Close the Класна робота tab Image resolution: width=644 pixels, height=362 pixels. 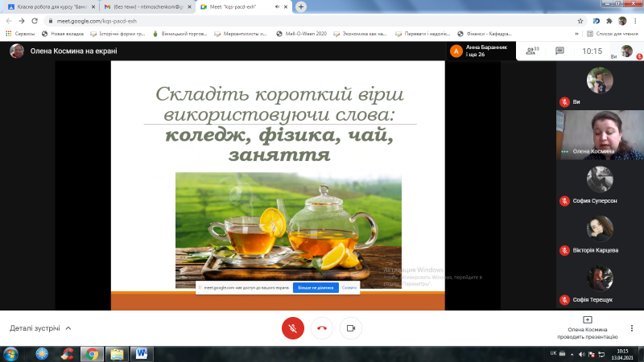click(93, 7)
